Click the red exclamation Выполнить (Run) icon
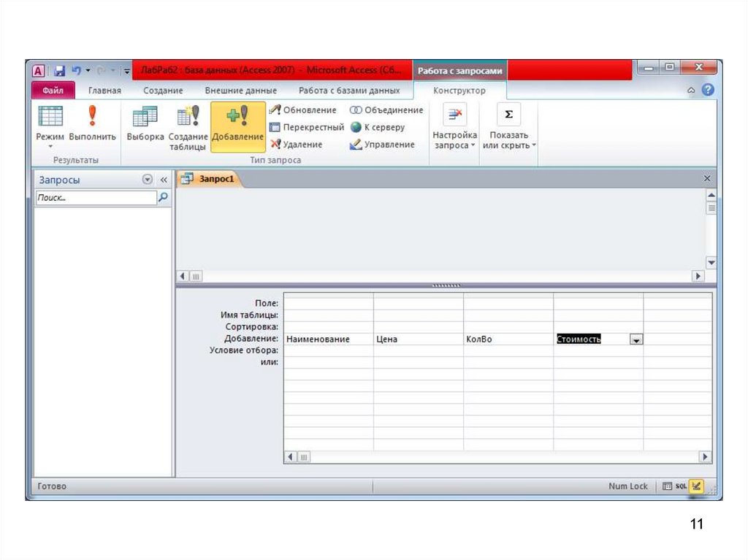The height and width of the screenshot is (560, 748). point(92,117)
